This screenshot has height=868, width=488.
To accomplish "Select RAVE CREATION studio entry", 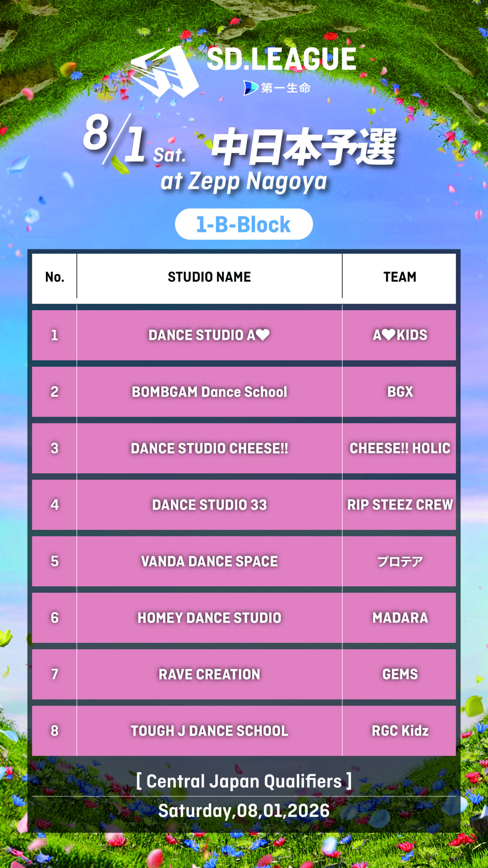I will [209, 674].
